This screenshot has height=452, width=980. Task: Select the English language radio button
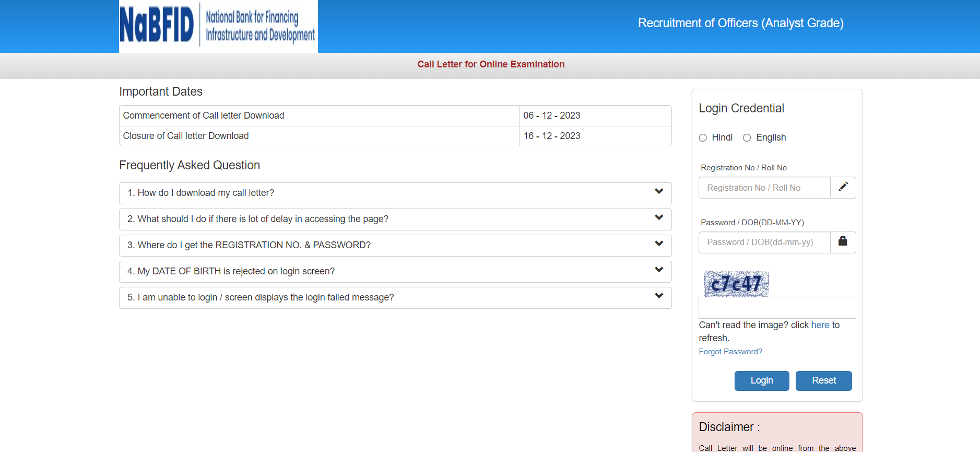tap(747, 138)
